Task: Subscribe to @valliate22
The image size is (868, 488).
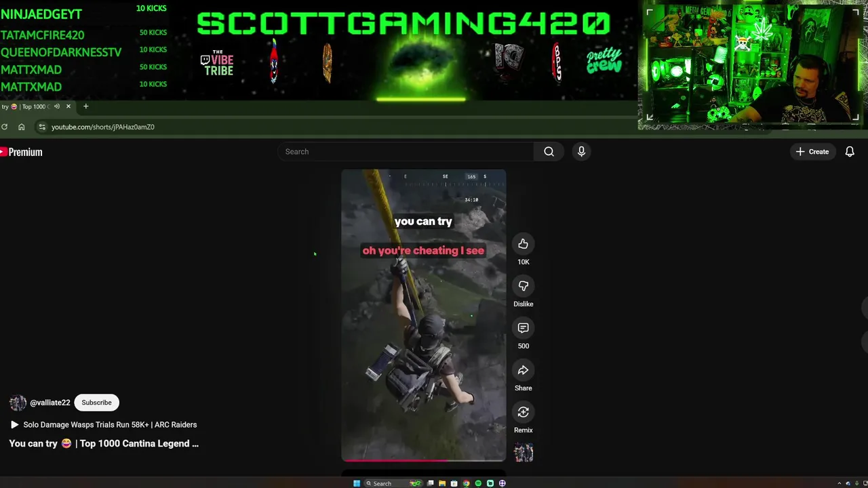Action: [x=96, y=403]
